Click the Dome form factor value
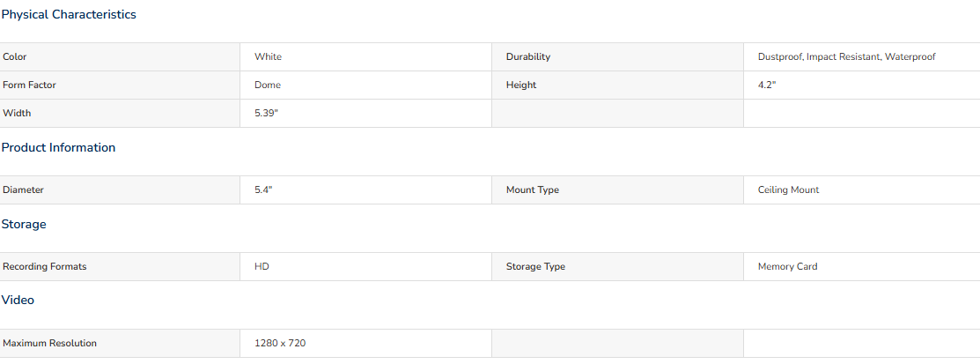This screenshot has height=364, width=980. coord(268,85)
